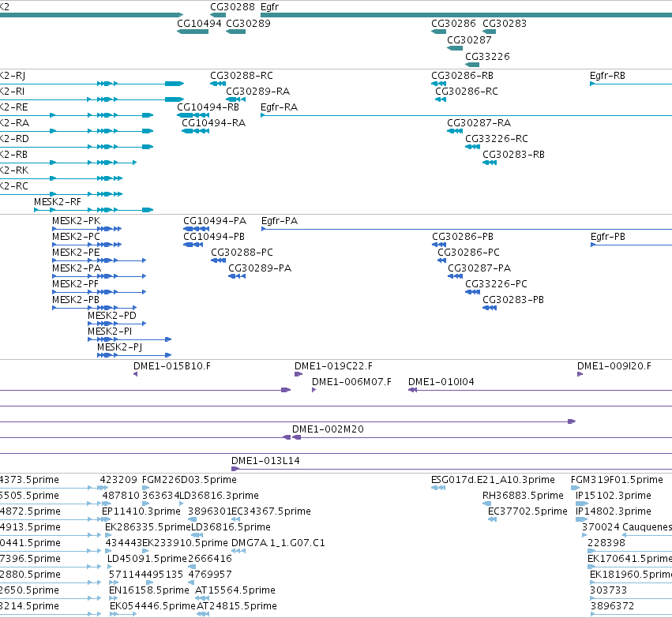The image size is (672, 618).
Task: Click the CG10494-PB protein label
Action: [214, 237]
